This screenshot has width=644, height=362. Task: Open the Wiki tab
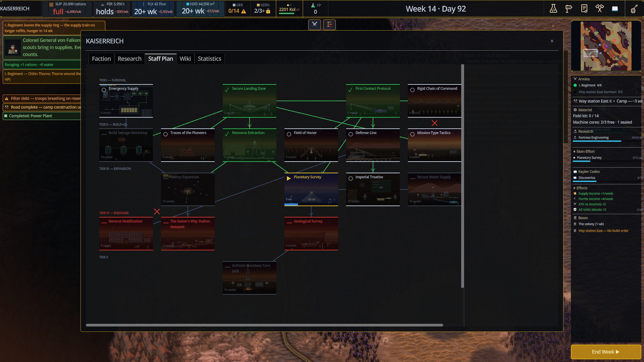185,59
